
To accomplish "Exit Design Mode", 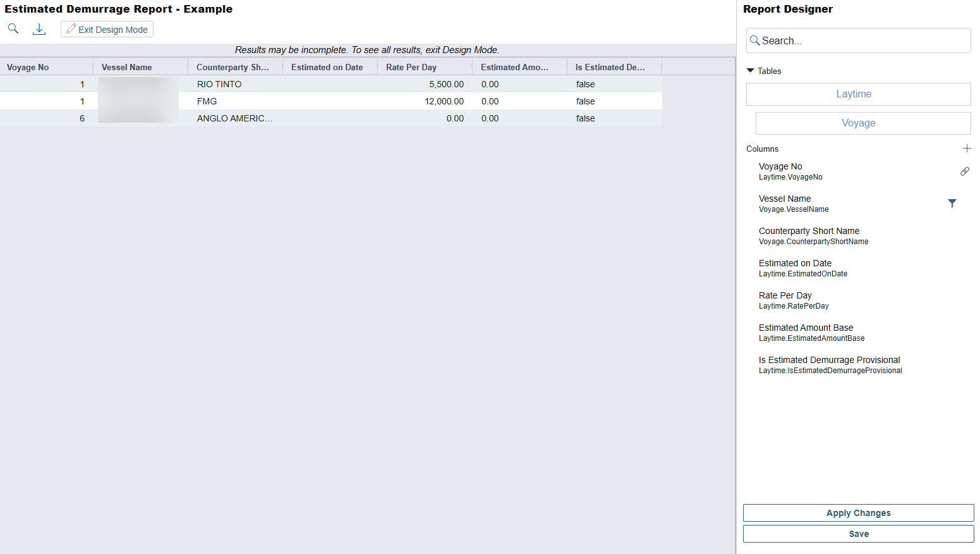I will point(107,30).
